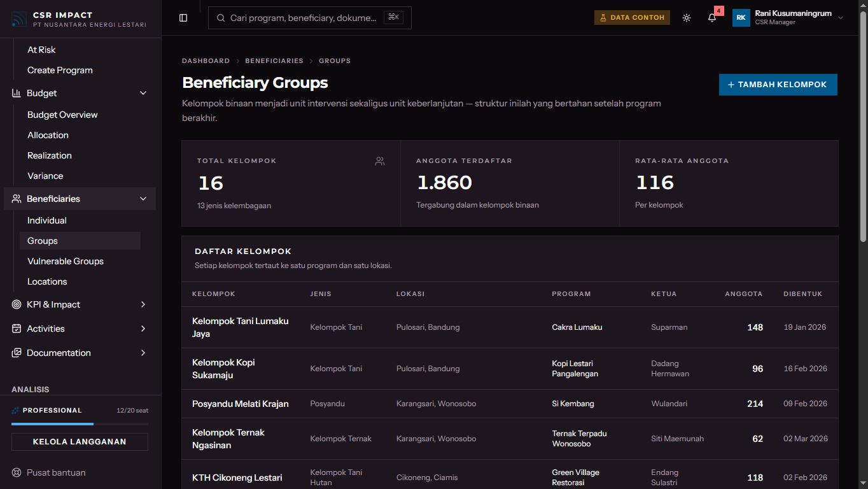Switch theme using the sun icon
This screenshot has height=489, width=868.
(687, 18)
